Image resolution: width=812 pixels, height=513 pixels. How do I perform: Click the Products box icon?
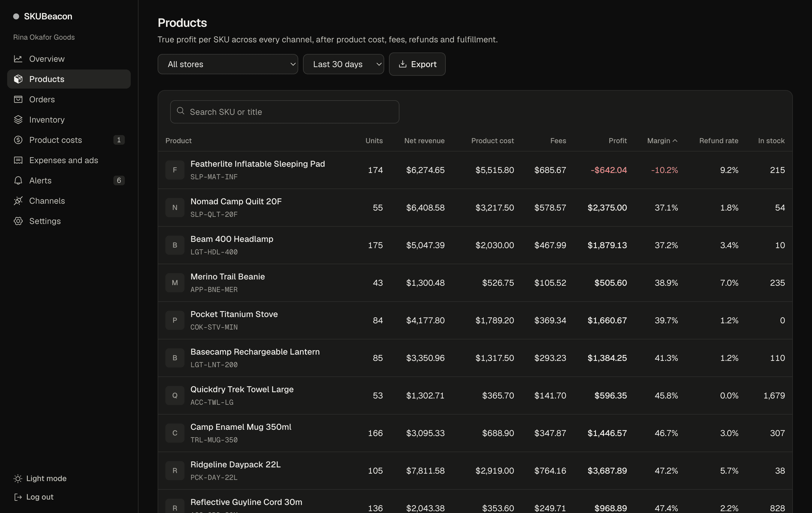pos(18,79)
